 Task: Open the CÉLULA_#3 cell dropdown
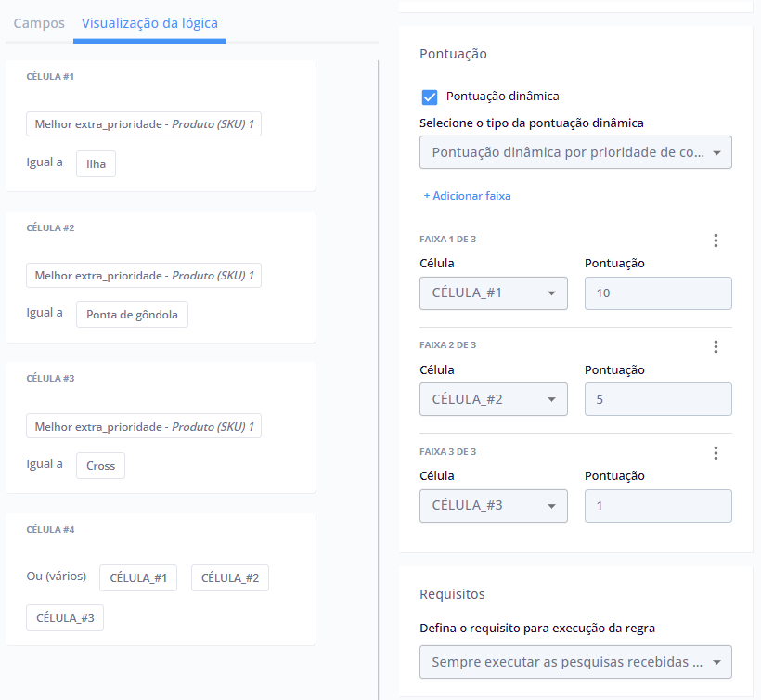pyautogui.click(x=493, y=506)
